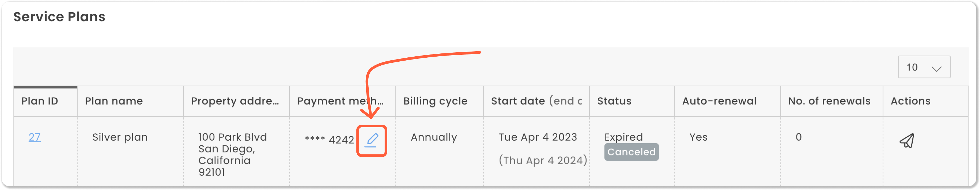Screen dimensions: 980x190
Task: Click the Property address column header
Action: [235, 101]
